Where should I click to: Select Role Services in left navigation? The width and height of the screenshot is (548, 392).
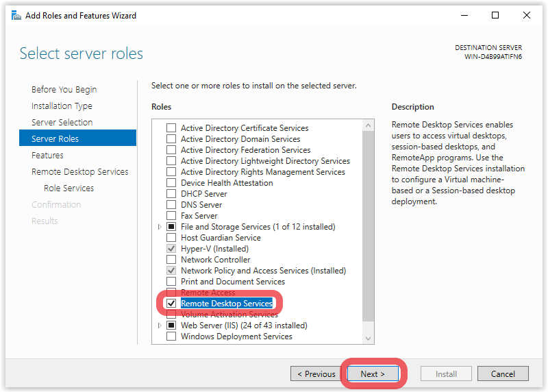tap(69, 188)
